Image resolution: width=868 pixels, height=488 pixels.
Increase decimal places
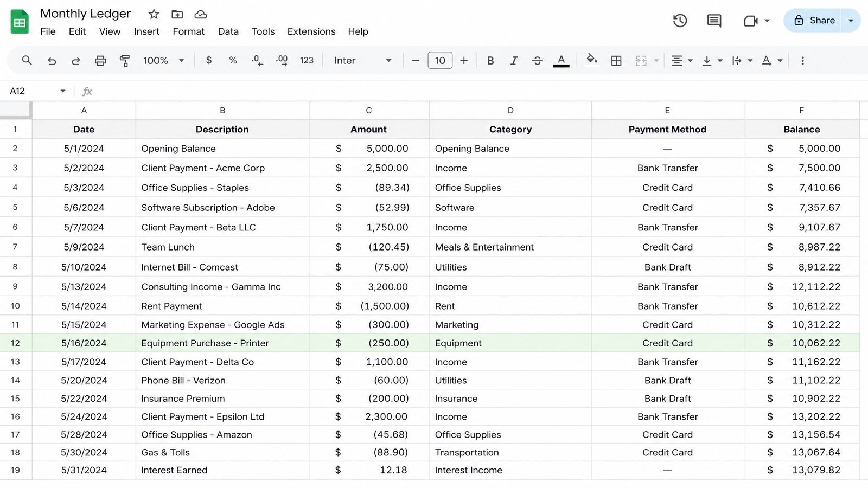tap(282, 60)
